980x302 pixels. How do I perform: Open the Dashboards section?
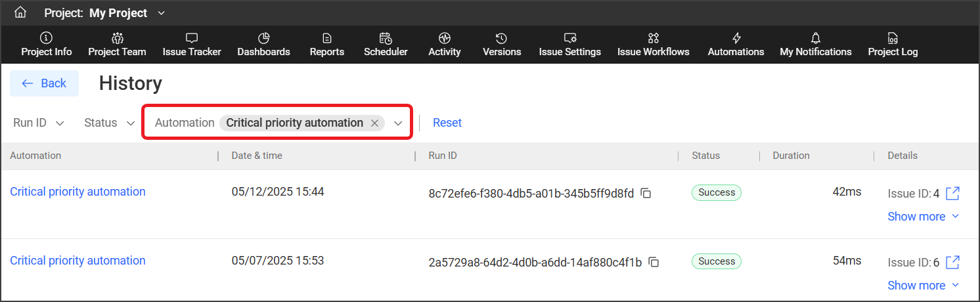pos(263,45)
